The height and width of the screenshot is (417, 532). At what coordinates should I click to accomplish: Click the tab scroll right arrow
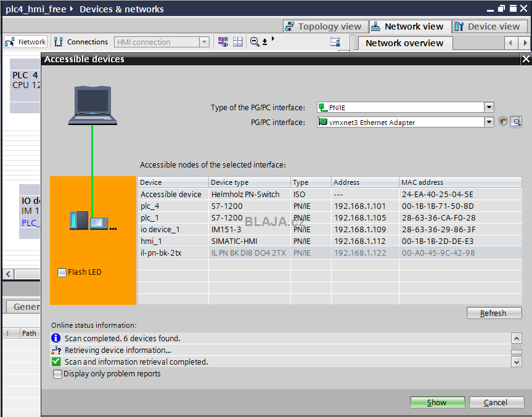click(x=525, y=43)
